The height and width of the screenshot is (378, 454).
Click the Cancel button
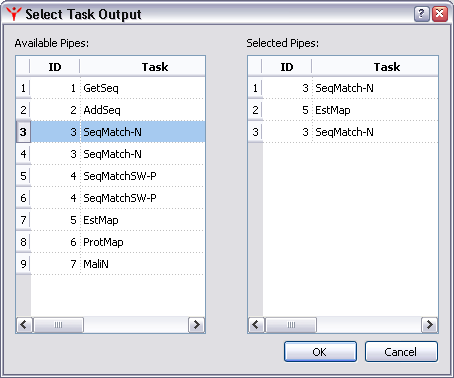401,352
